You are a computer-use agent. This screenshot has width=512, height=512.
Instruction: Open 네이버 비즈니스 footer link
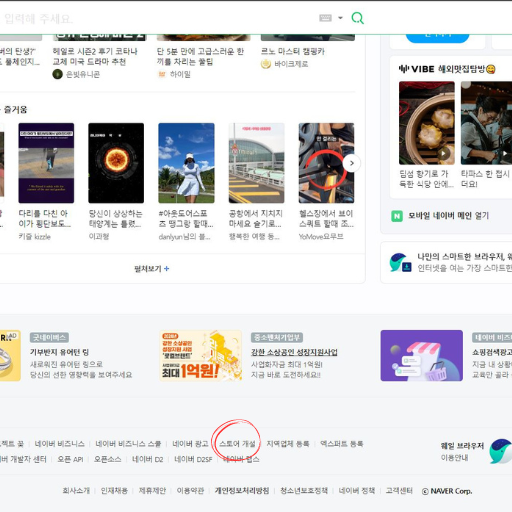[60, 444]
